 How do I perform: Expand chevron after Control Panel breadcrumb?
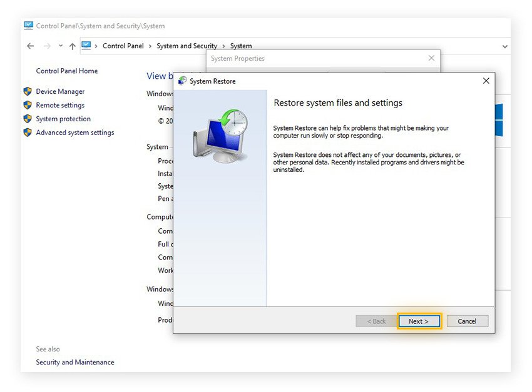[150, 46]
